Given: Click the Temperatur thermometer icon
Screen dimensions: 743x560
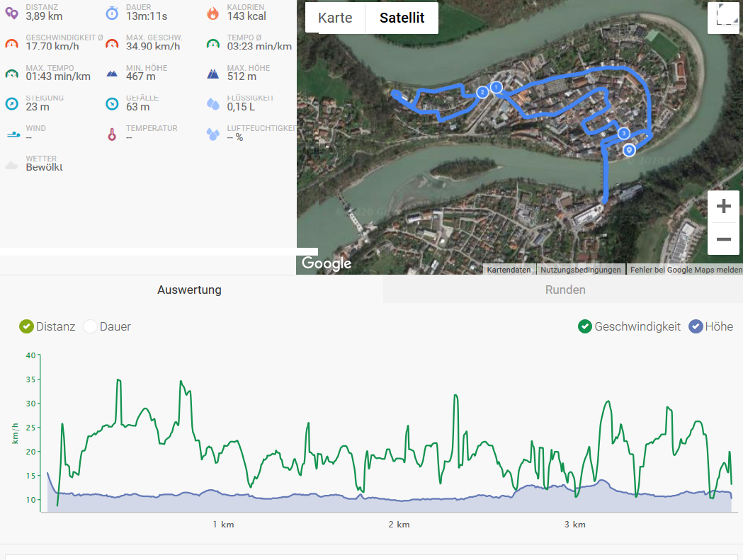Looking at the screenshot, I should pyautogui.click(x=112, y=135).
